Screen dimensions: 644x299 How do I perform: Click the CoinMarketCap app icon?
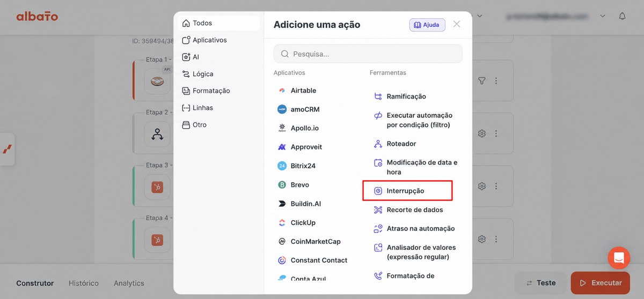click(x=282, y=242)
